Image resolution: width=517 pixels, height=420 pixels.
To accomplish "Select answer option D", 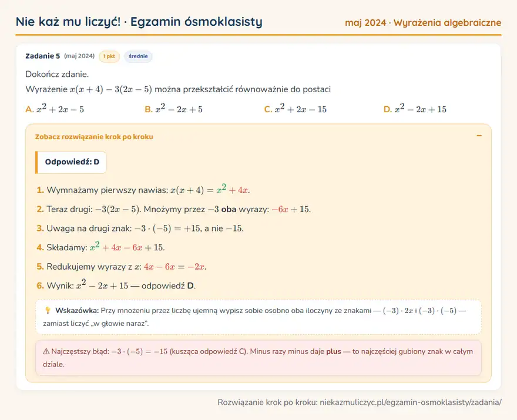I will pyautogui.click(x=415, y=109).
